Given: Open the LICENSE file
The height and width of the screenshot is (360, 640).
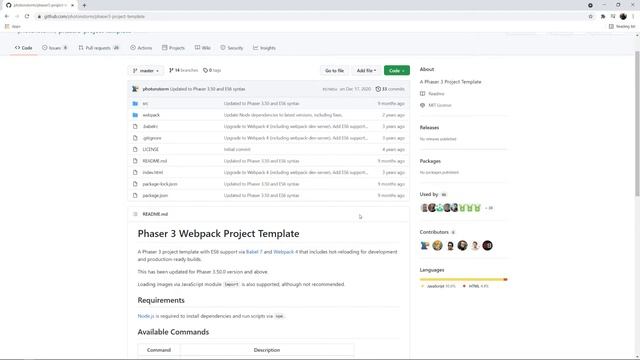Looking at the screenshot, I should tap(151, 149).
